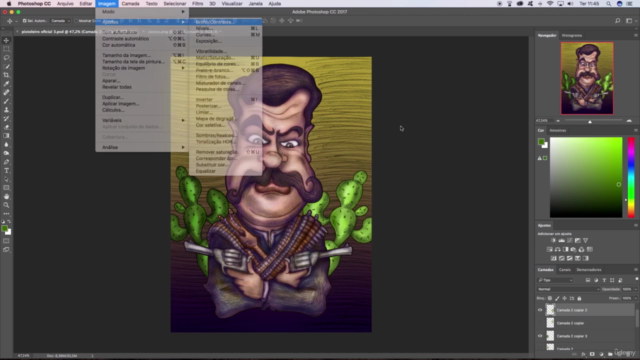Click the vertical hue slider in Cor panel
Image resolution: width=640 pixels, height=360 pixels.
(631, 177)
